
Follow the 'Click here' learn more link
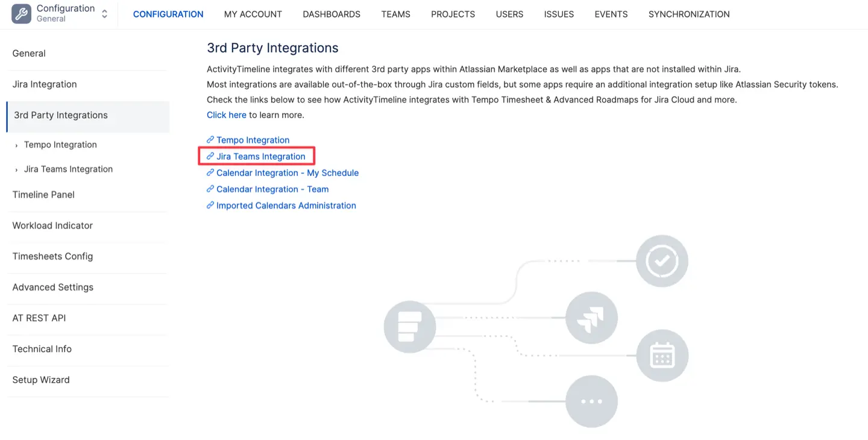[x=226, y=115]
